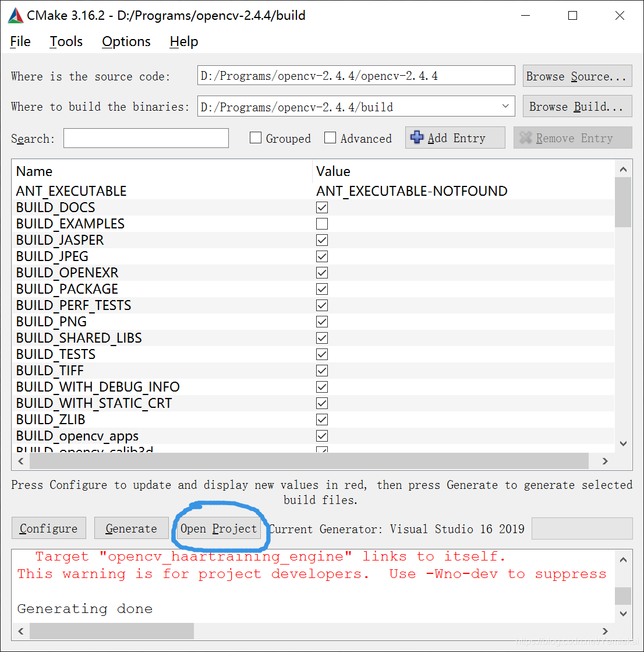Screen dimensions: 644x652
Task: Click the Generating done log line
Action: 85,609
